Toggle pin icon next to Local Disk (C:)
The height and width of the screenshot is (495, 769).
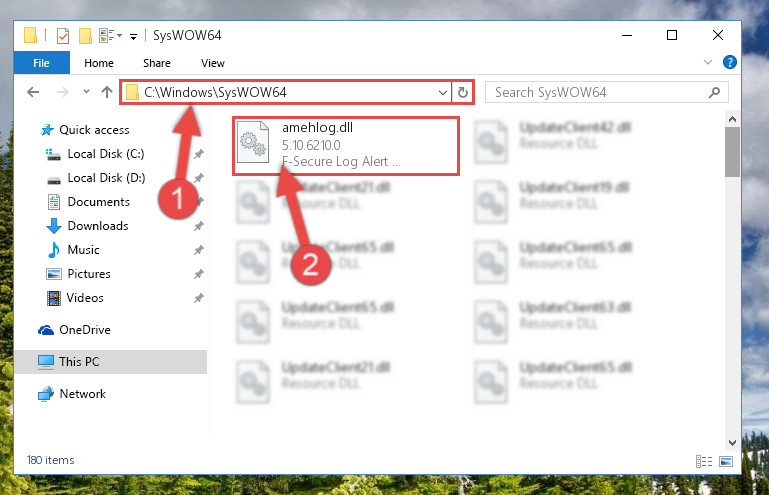[x=198, y=154]
